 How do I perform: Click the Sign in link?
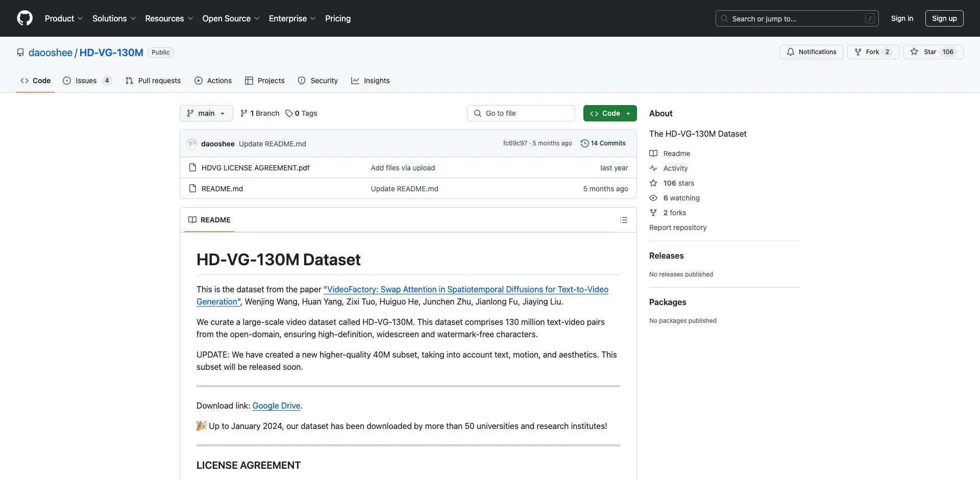pyautogui.click(x=902, y=18)
